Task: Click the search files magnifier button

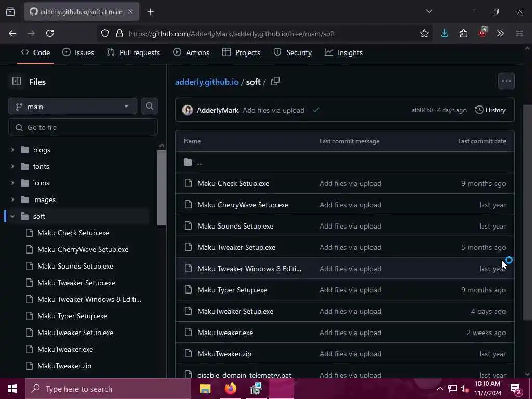Action: (149, 106)
